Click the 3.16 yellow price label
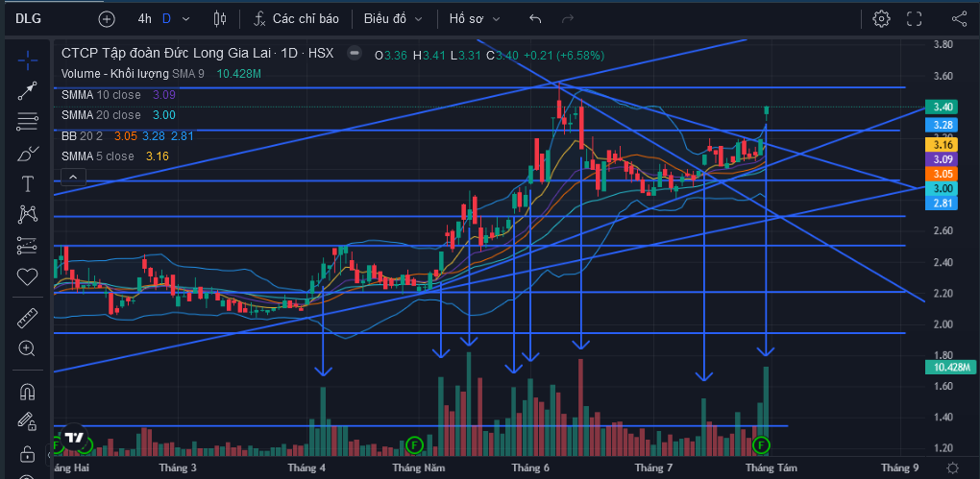 coord(943,145)
